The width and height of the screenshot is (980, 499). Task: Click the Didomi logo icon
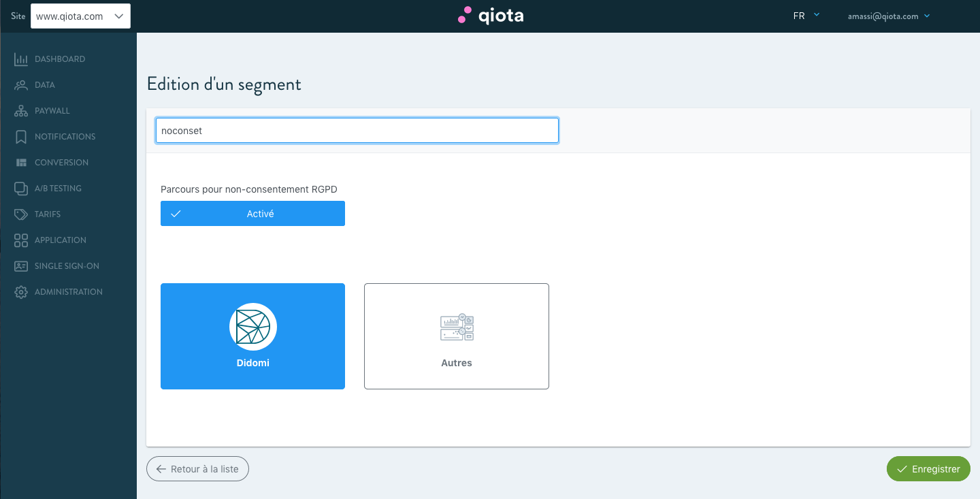253,327
